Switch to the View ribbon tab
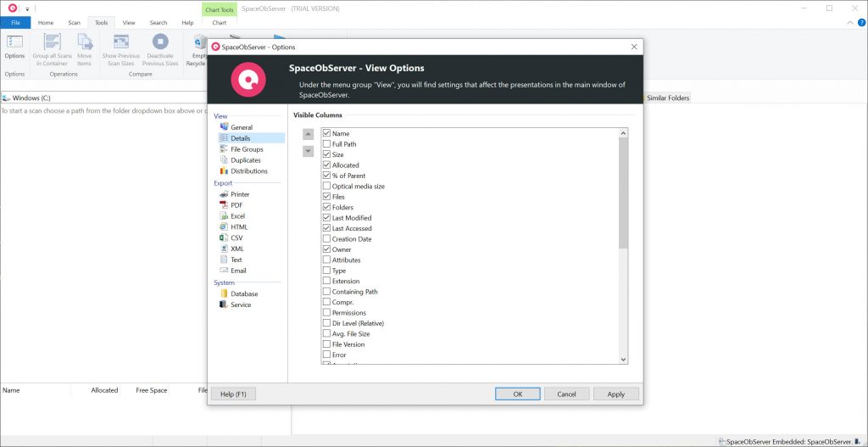 [x=129, y=23]
